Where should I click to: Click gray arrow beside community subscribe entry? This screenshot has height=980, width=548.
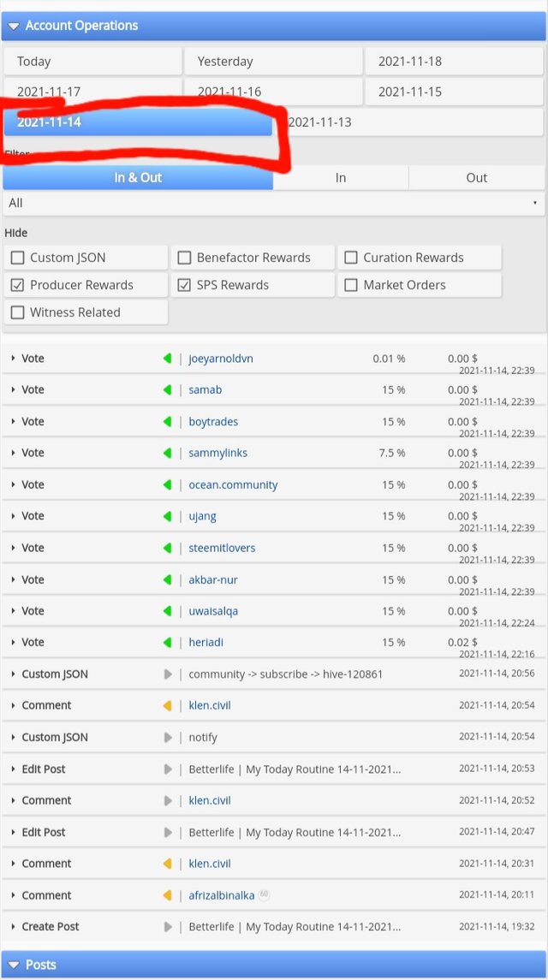168,674
